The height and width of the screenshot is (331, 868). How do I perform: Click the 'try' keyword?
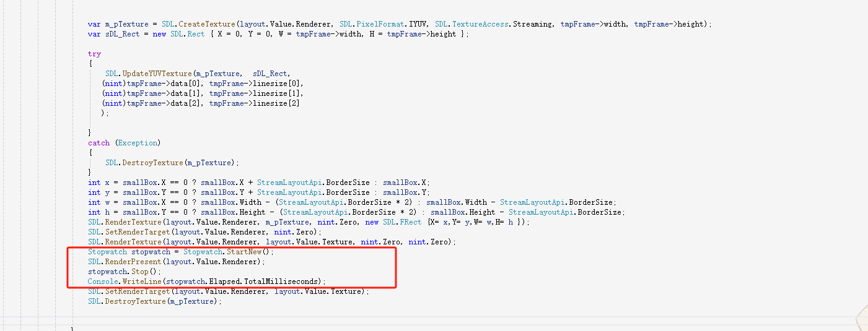click(94, 54)
